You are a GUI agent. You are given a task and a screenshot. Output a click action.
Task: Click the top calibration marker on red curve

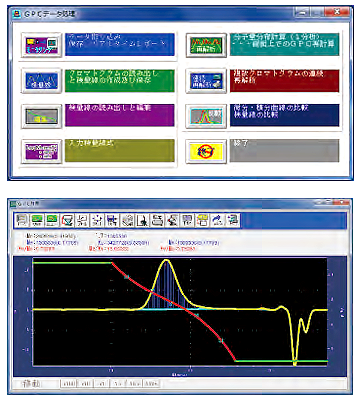126,277
